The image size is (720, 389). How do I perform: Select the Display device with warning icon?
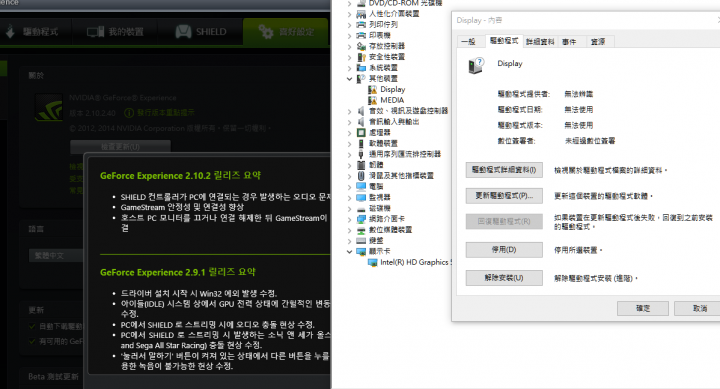(x=393, y=89)
